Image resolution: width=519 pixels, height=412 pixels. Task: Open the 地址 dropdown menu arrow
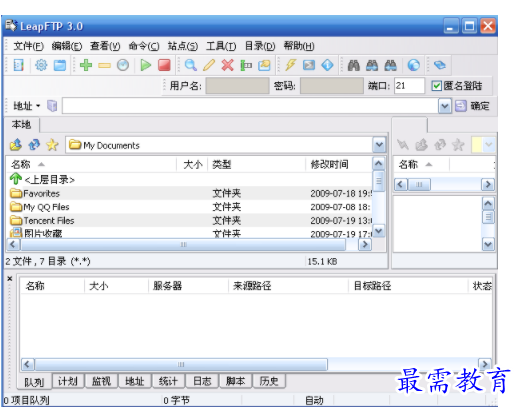point(38,106)
